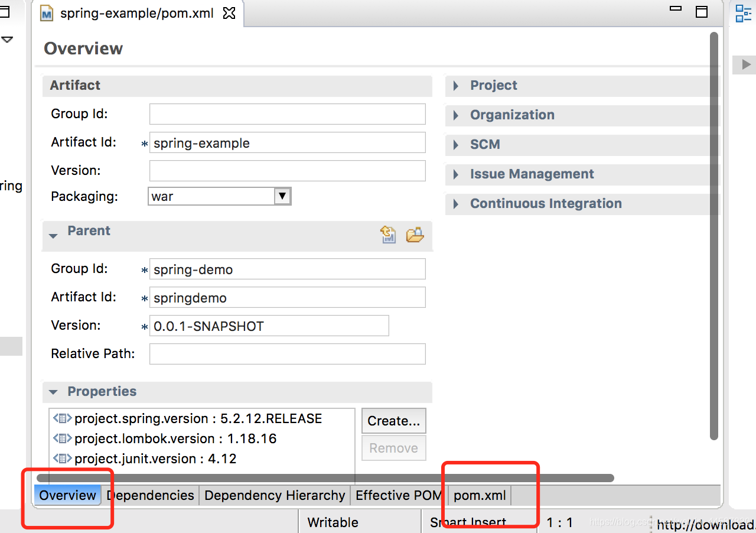Click the Open Parent POM folder icon
This screenshot has height=533, width=756.
tap(415, 235)
